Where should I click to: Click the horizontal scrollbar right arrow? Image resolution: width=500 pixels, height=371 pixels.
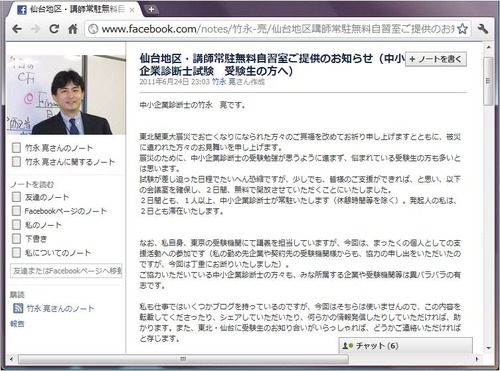point(477,359)
